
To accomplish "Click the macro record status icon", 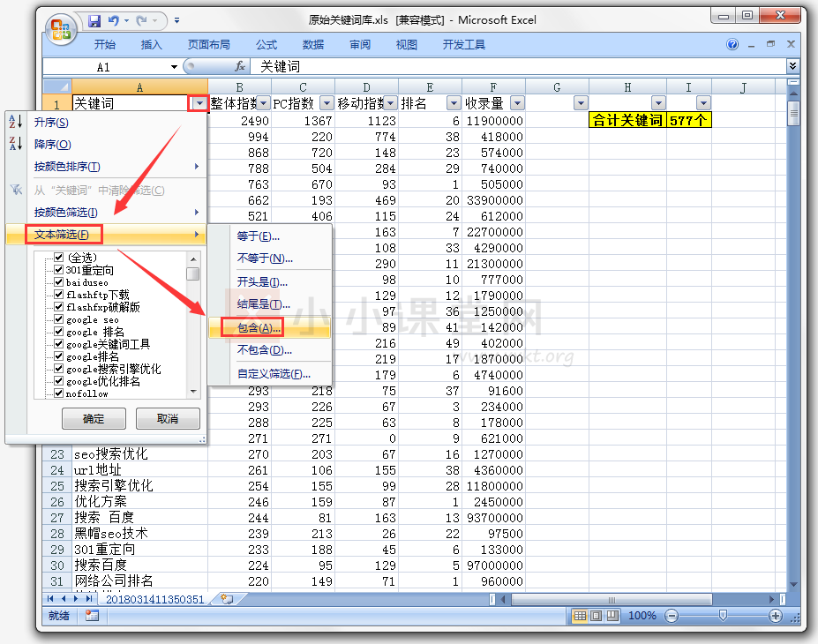I will tap(93, 616).
